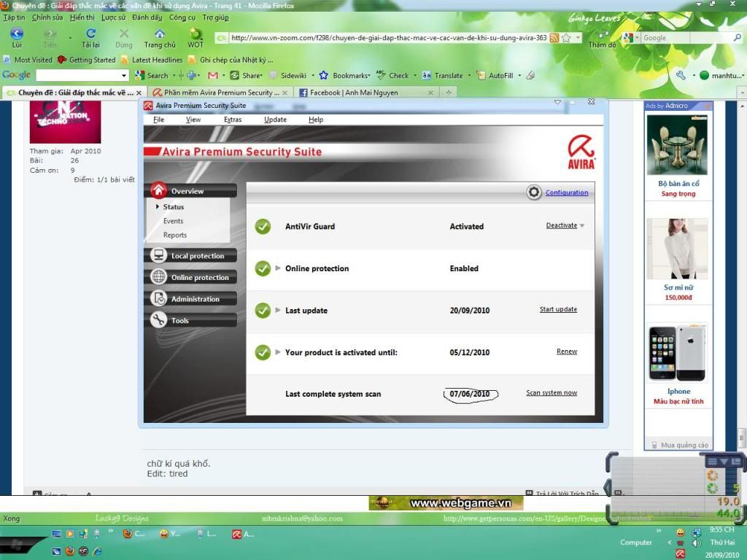Viewport: 747px width, 560px height.
Task: Click the Last update green check icon
Action: (263, 311)
